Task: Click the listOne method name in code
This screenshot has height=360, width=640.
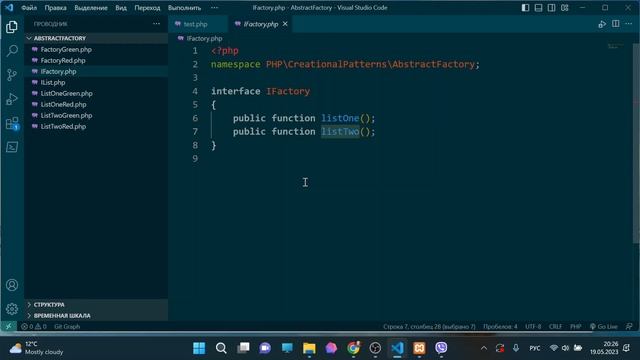Action: coord(340,118)
